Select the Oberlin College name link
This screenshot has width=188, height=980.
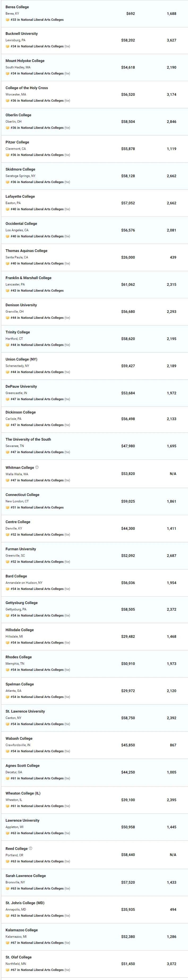(x=18, y=115)
